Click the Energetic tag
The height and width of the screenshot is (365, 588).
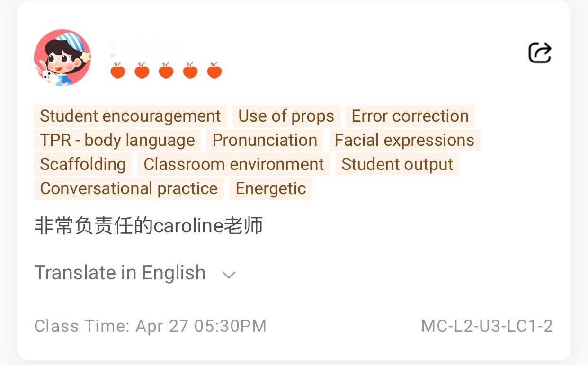click(x=271, y=188)
